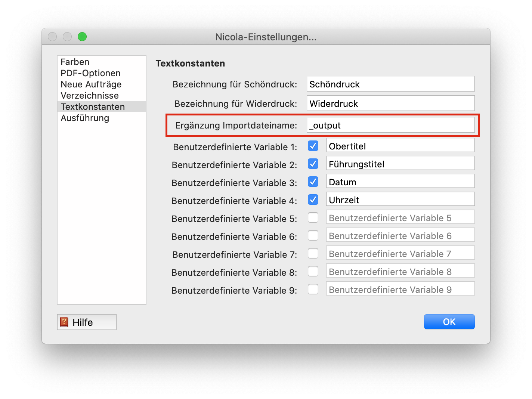The width and height of the screenshot is (532, 399).
Task: Enable Benutzerdefinierte Variable 8 checkbox
Action: click(313, 271)
